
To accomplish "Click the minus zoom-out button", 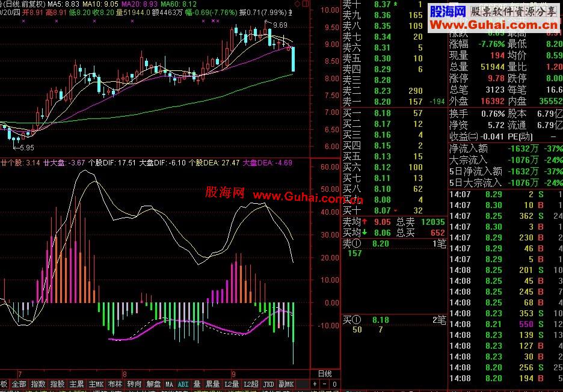I will coord(324,384).
